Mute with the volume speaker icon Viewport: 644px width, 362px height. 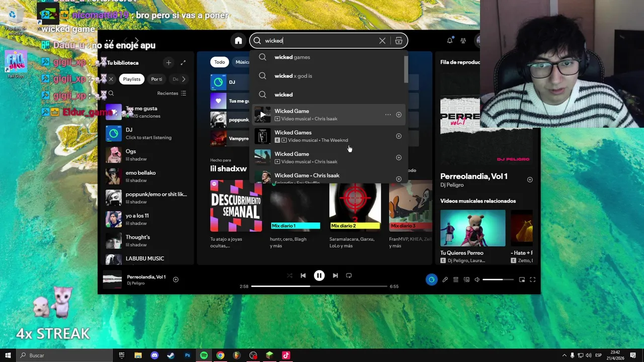tap(477, 280)
